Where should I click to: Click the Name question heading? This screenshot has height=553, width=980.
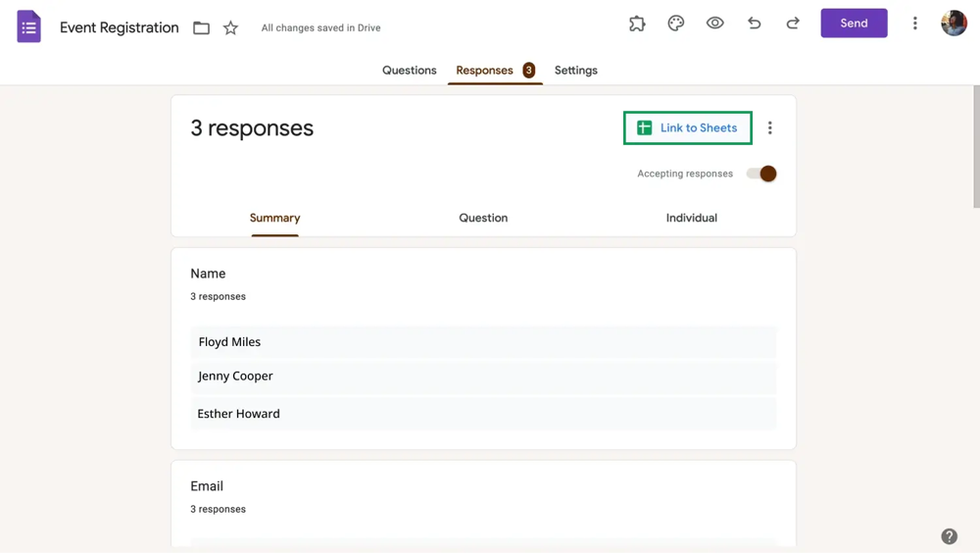[208, 274]
